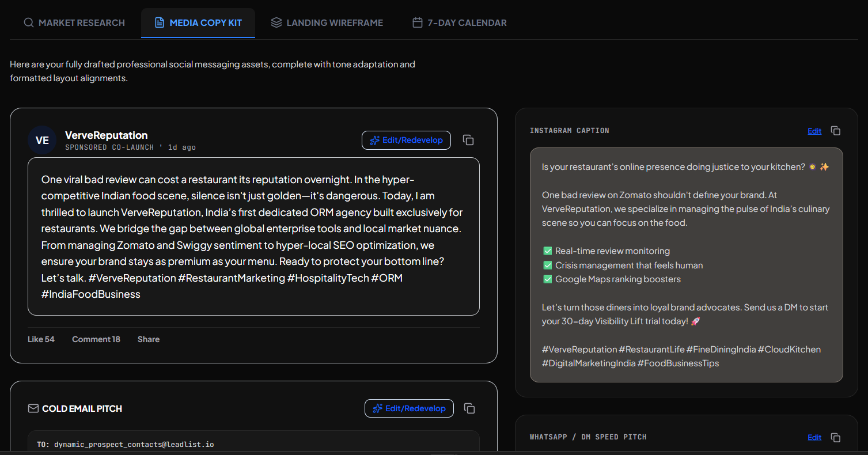
Task: Click the 'Google Maps ranking boosters' line
Action: point(612,279)
